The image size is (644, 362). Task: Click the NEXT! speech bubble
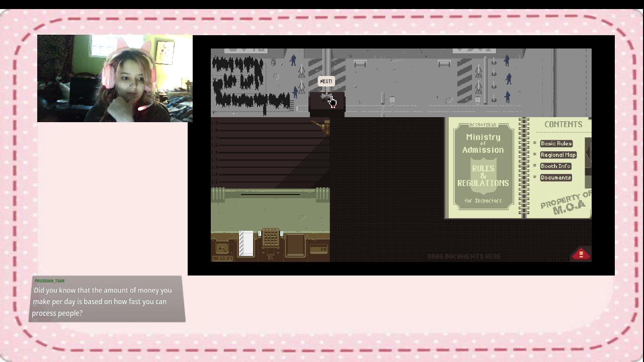(x=326, y=81)
